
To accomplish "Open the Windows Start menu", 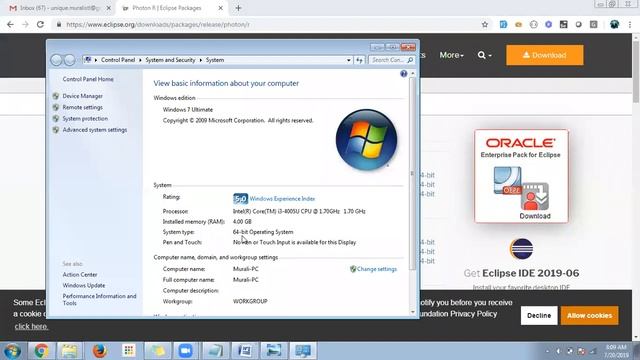I will (x=12, y=351).
